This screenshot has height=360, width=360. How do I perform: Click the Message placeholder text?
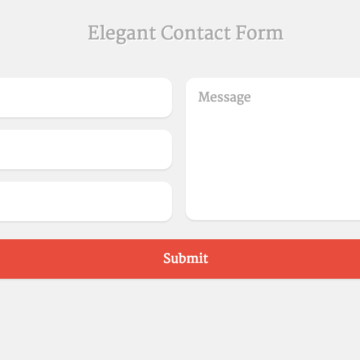(x=224, y=97)
